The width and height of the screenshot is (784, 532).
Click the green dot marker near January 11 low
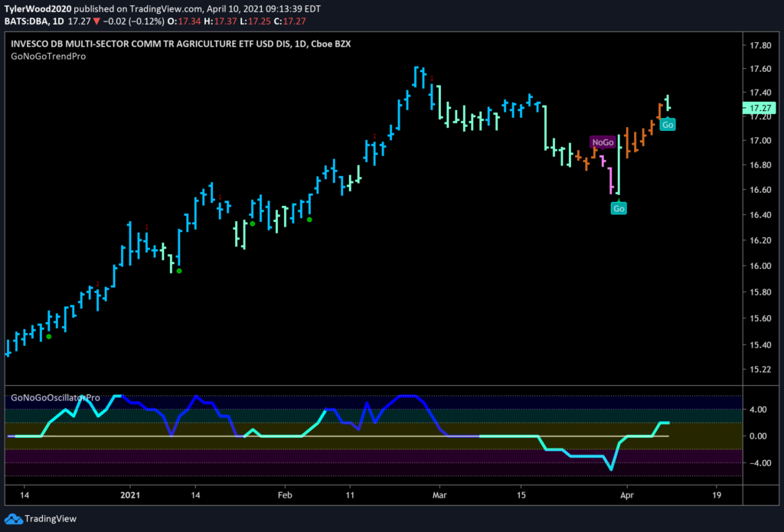pos(179,271)
